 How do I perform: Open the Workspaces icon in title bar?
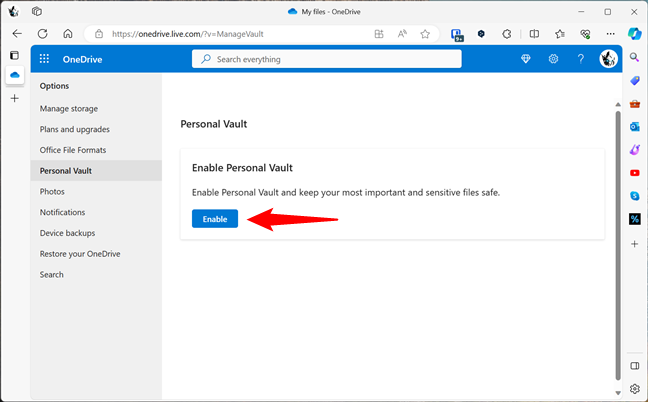pyautogui.click(x=37, y=12)
